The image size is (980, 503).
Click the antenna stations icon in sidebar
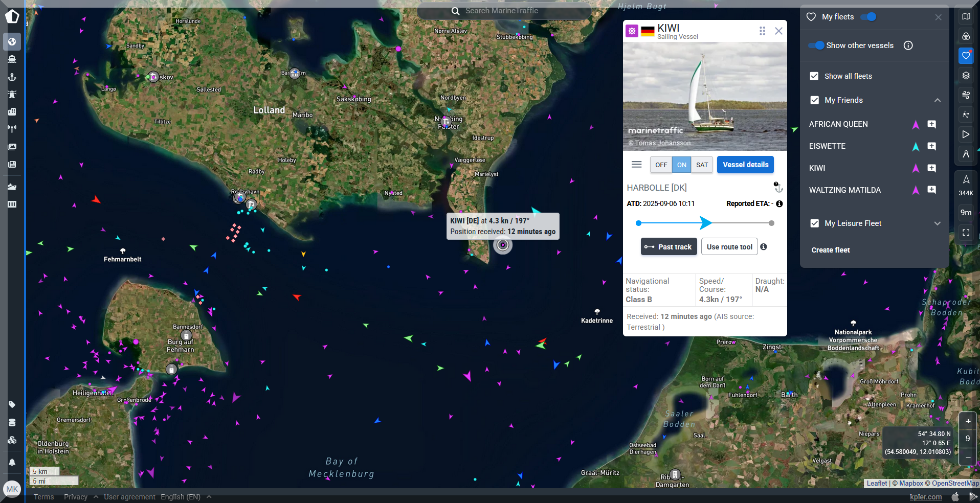[12, 129]
